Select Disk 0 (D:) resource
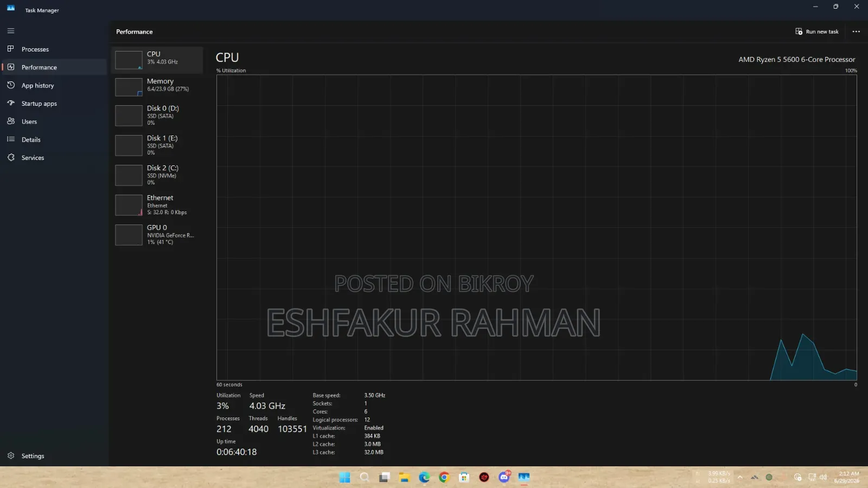This screenshot has height=488, width=868. [157, 115]
